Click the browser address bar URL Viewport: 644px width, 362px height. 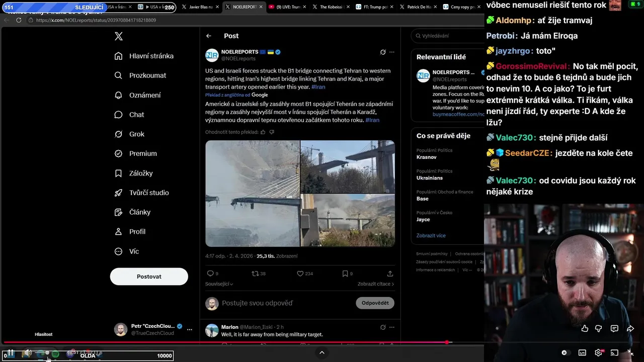(96, 20)
